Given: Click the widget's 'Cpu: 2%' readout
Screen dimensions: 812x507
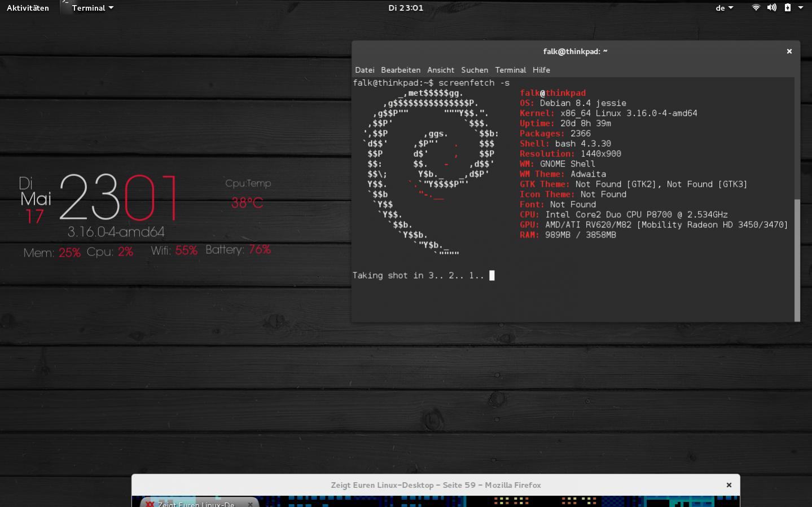Looking at the screenshot, I should pos(110,252).
